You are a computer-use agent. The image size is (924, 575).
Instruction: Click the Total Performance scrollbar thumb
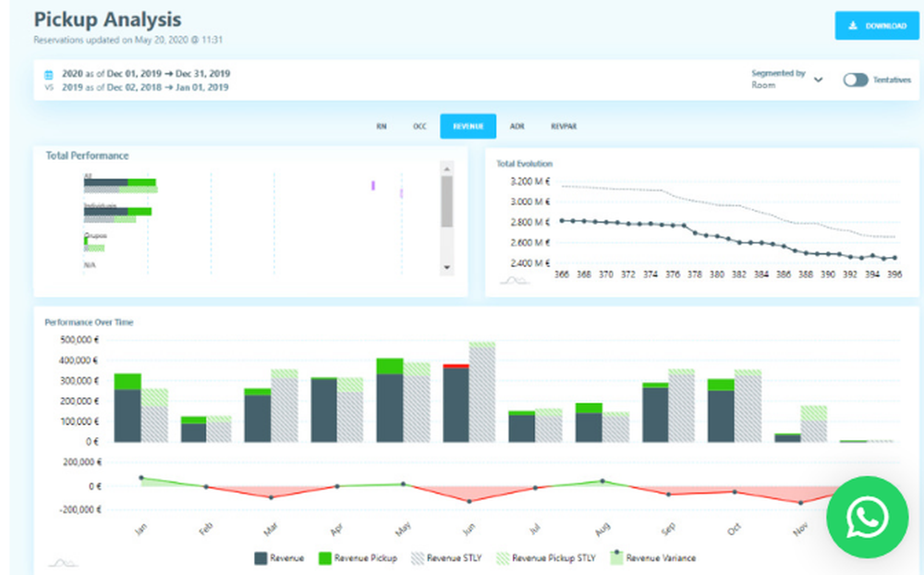click(446, 202)
